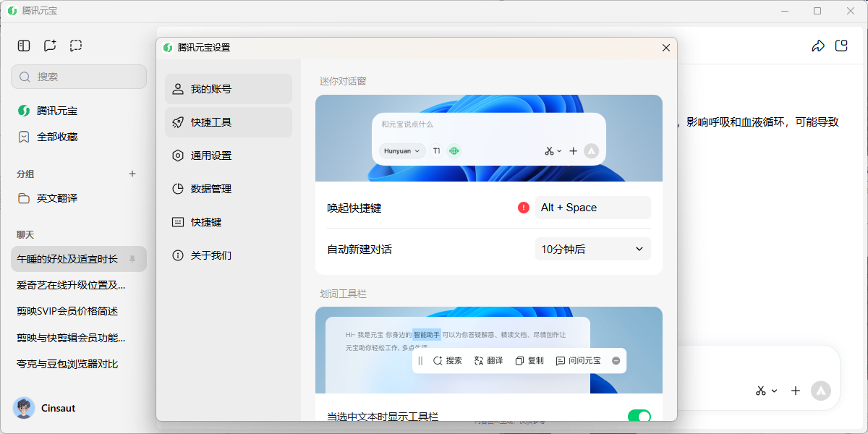Screen dimensions: 868x434
Task: Click the 自动新建对话 label
Action: point(359,250)
